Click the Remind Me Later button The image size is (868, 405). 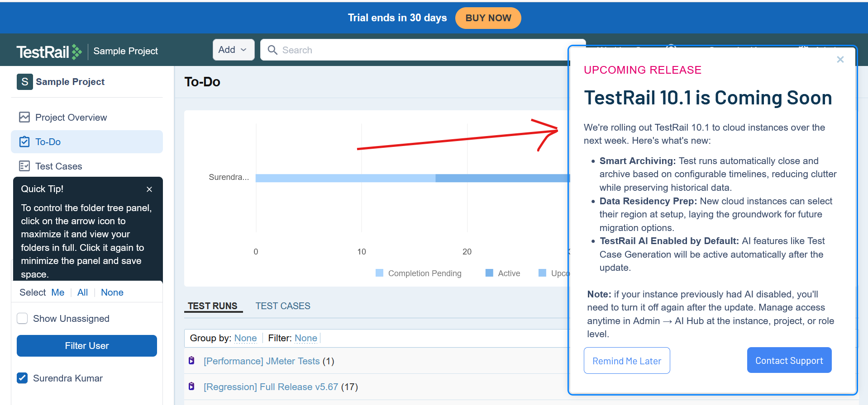coord(626,361)
